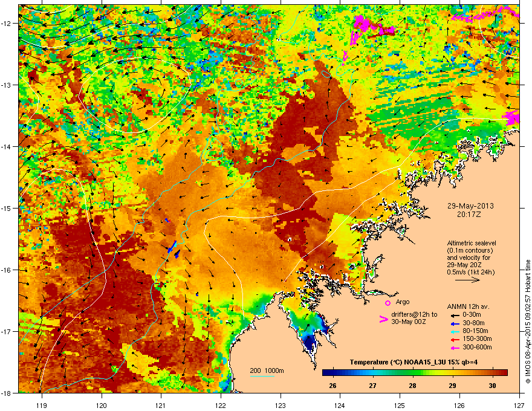The height and width of the screenshot is (411, 532).
Task: Click the black 0-30m ANMN arrow symbol
Action: pyautogui.click(x=455, y=315)
